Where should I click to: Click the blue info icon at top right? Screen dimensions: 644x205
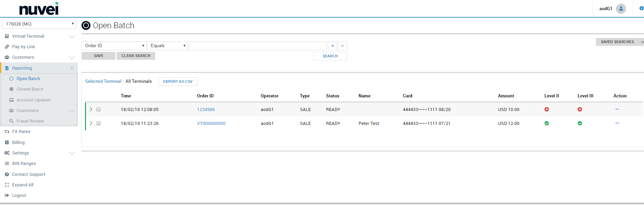tap(641, 8)
